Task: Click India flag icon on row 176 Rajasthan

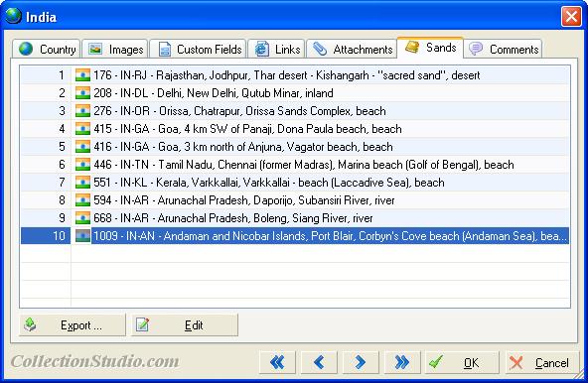Action: [82, 75]
